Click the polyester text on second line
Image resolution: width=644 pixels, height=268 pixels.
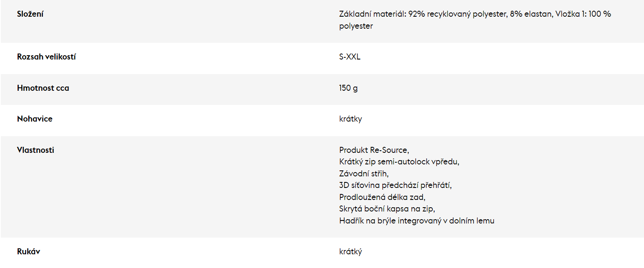point(356,26)
